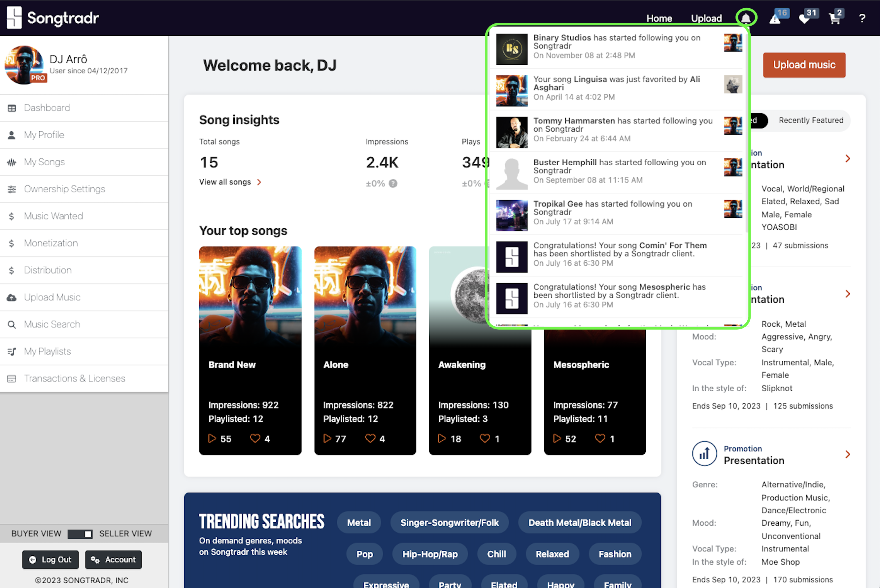The width and height of the screenshot is (880, 588).
Task: Click the My Songs waveform icon
Action: 12,162
